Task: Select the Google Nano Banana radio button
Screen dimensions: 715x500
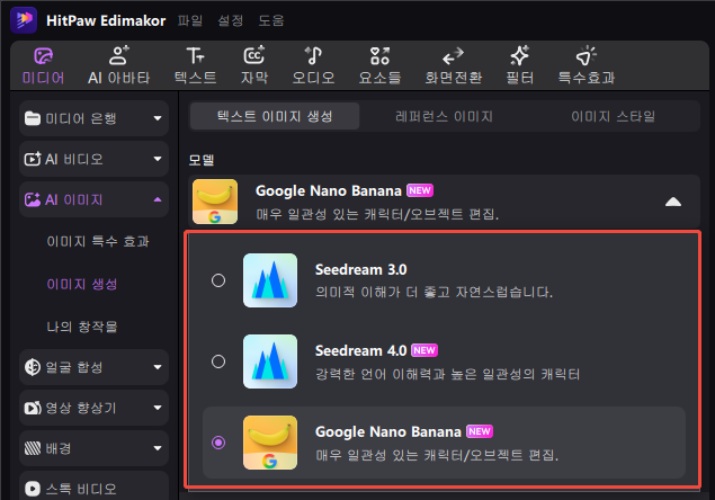Action: [x=218, y=443]
